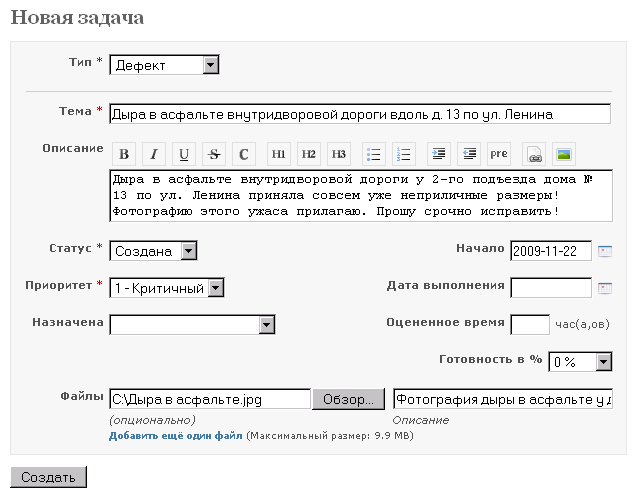Click the Новая задача heading
Viewport: 638px width, 498px height.
point(77,18)
